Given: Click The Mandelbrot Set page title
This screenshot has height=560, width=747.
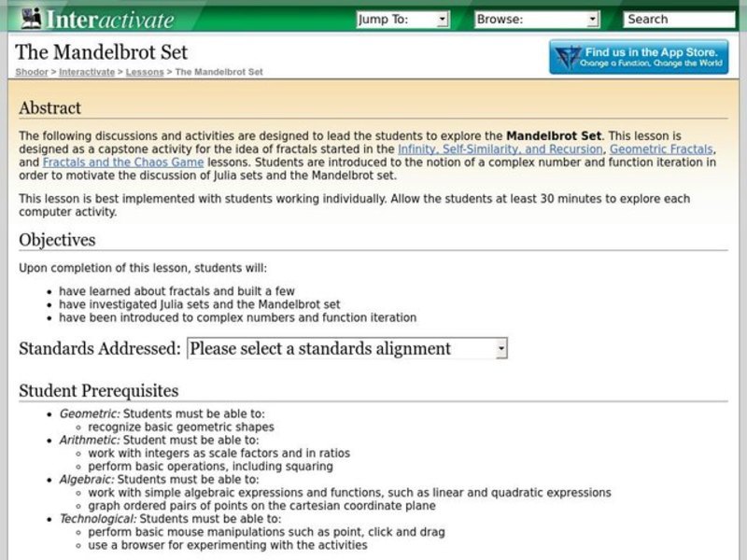Looking at the screenshot, I should 101,51.
